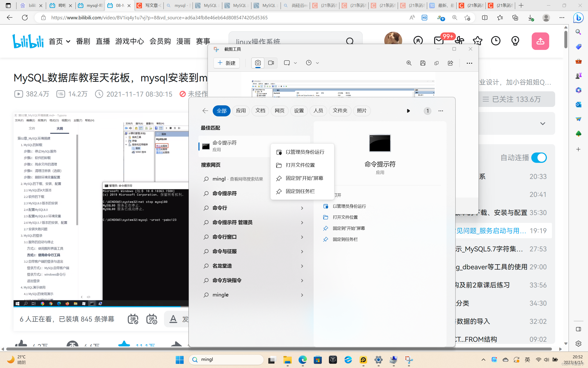The height and width of the screenshot is (368, 588).
Task: Toggle the 自动连播 autoplay switch
Action: click(539, 158)
